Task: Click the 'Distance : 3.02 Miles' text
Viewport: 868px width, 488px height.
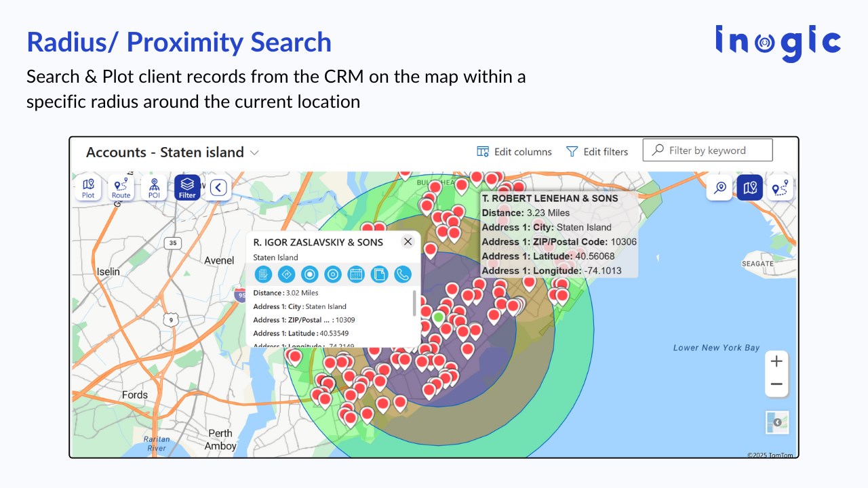Action: 285,293
